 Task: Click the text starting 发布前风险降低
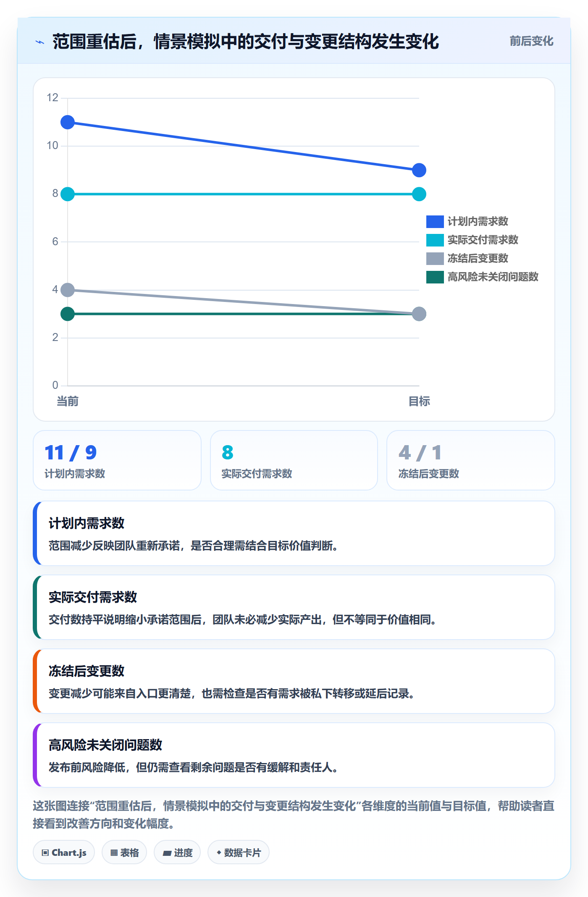pyautogui.click(x=194, y=767)
